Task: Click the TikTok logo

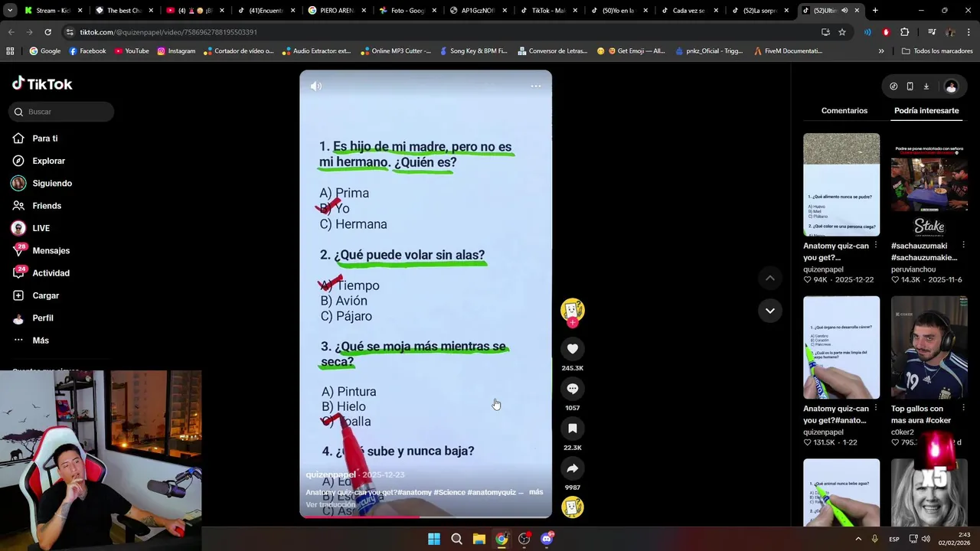Action: (42, 84)
